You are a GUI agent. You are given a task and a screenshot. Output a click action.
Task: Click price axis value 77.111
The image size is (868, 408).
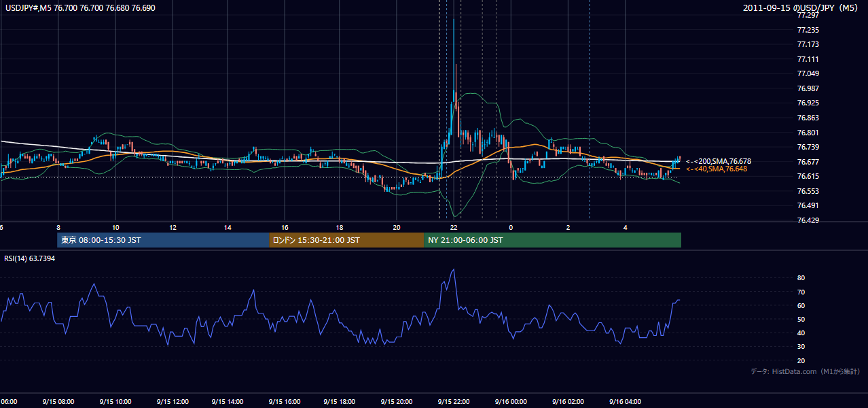(808, 59)
